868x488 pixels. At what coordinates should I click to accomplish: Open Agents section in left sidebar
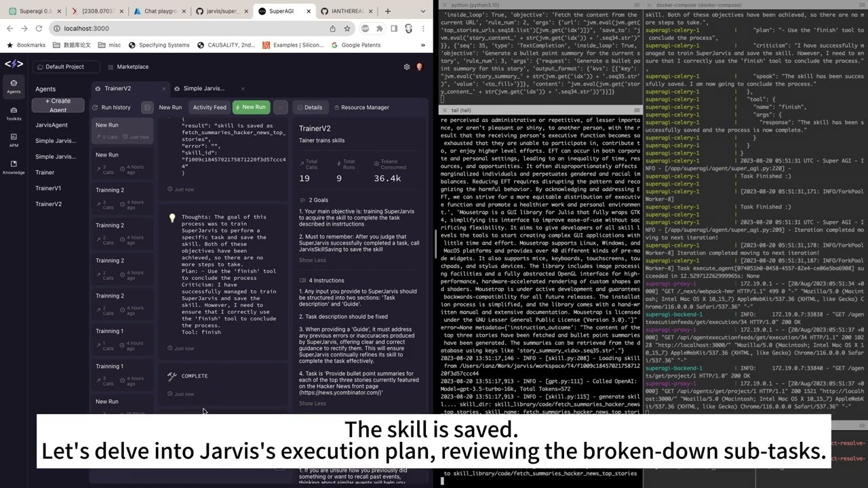click(14, 86)
